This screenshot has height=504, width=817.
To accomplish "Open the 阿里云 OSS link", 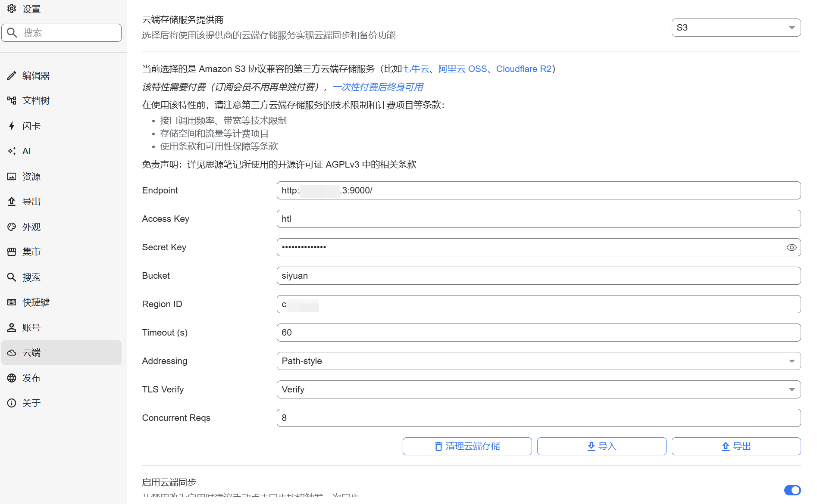I will [463, 69].
